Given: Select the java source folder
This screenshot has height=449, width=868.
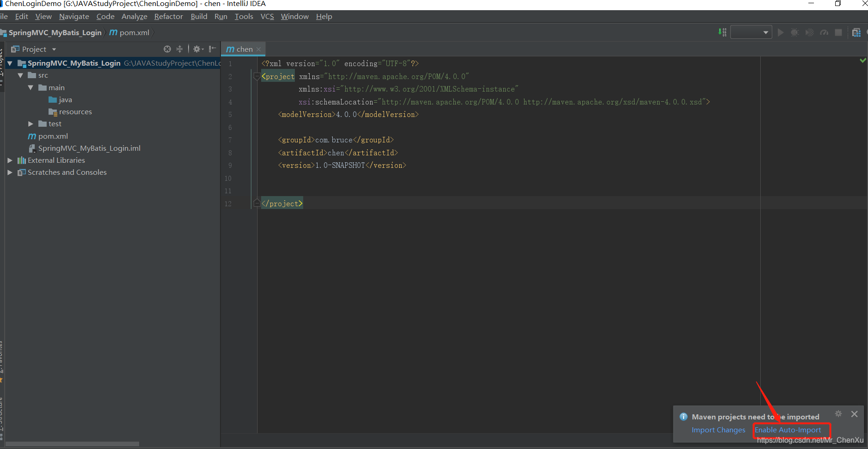Looking at the screenshot, I should [60, 100].
